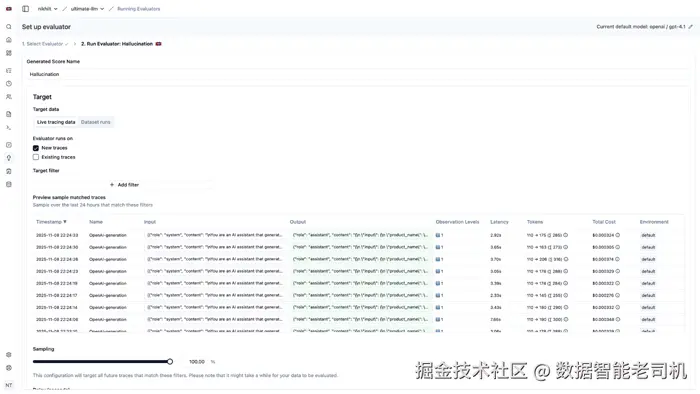This screenshot has width=700, height=394.
Task: Click the Langfuse logo in the top-left corner
Action: (x=8, y=8)
